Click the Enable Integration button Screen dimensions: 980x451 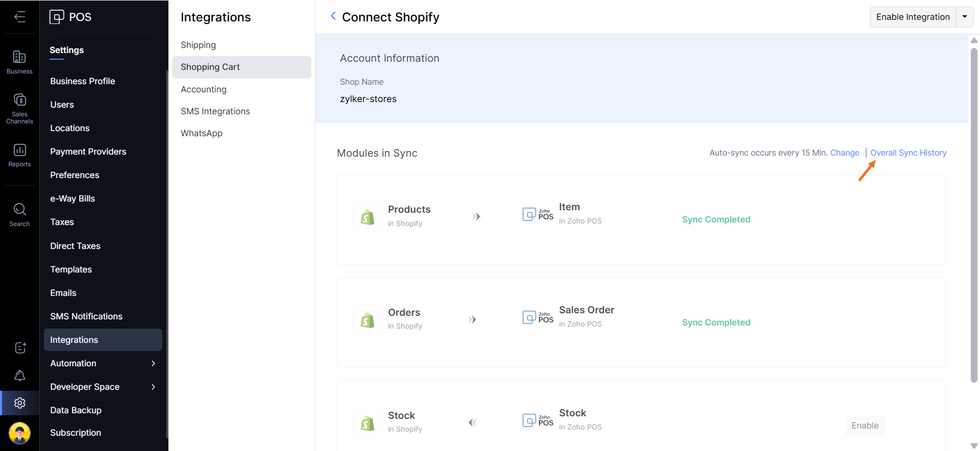(913, 17)
